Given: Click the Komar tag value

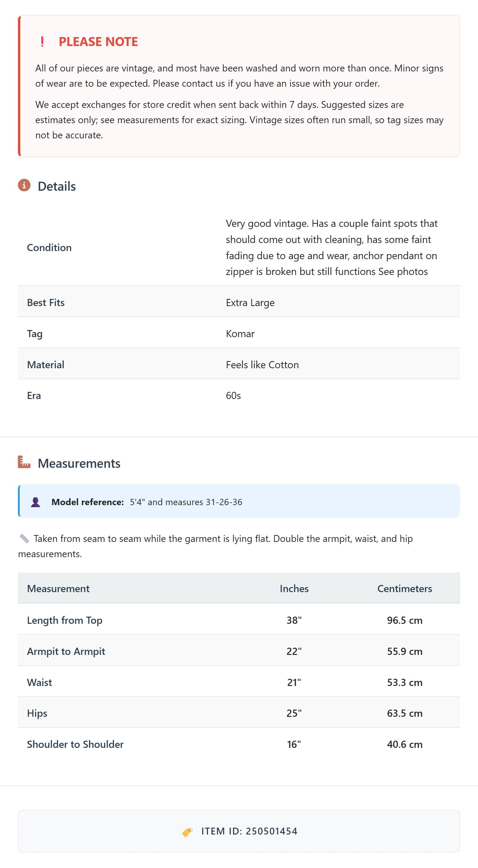Looking at the screenshot, I should click(x=240, y=334).
